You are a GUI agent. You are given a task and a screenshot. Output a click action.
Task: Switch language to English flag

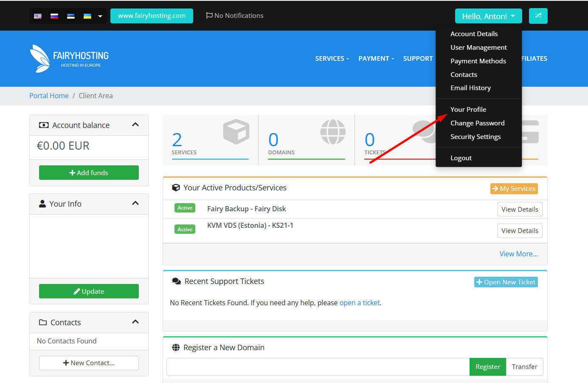38,16
